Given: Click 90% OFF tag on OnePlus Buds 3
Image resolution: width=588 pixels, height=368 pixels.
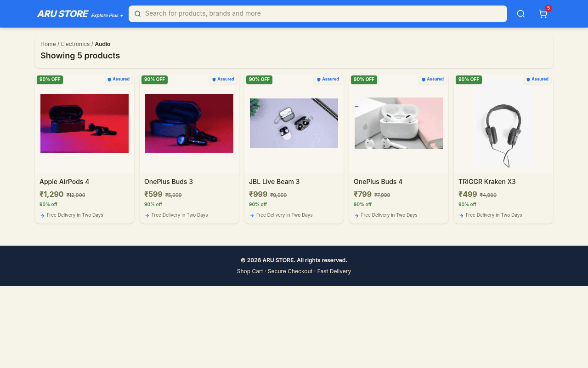Looking at the screenshot, I should click(154, 80).
